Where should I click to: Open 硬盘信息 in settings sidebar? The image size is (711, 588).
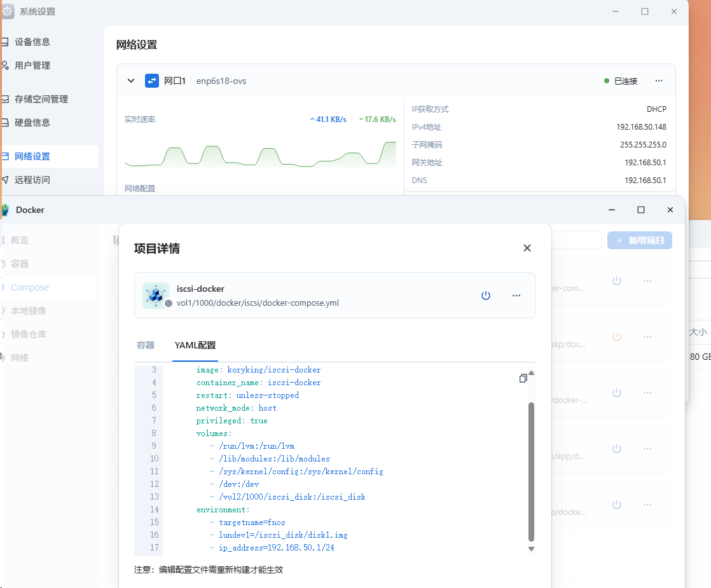pyautogui.click(x=32, y=123)
